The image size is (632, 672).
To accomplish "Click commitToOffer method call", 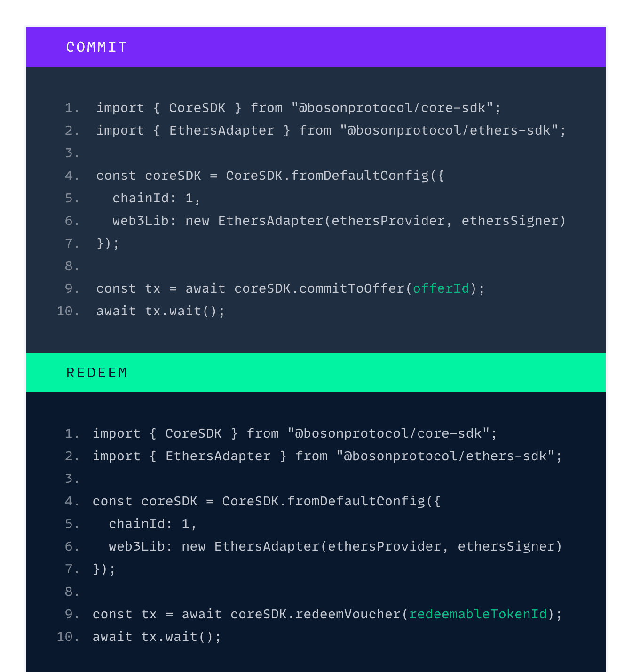I will pos(352,288).
